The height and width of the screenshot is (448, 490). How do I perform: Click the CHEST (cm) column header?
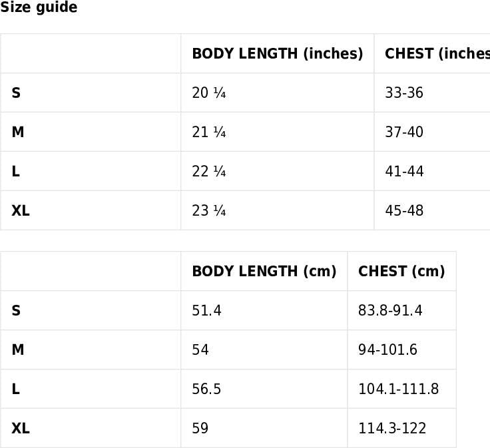point(402,271)
